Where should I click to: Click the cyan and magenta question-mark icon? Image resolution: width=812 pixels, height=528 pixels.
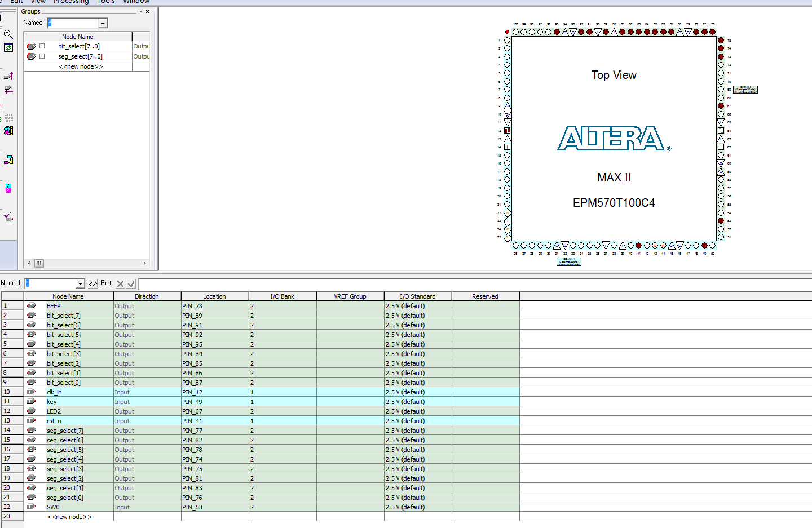pyautogui.click(x=8, y=188)
